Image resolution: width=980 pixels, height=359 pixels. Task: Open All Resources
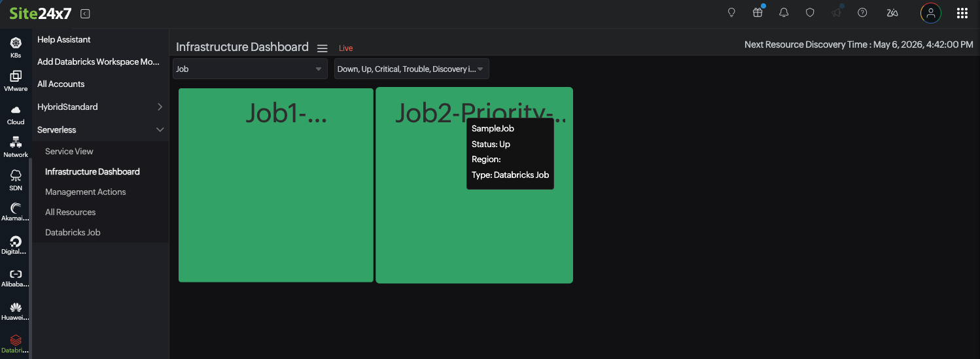pyautogui.click(x=70, y=212)
